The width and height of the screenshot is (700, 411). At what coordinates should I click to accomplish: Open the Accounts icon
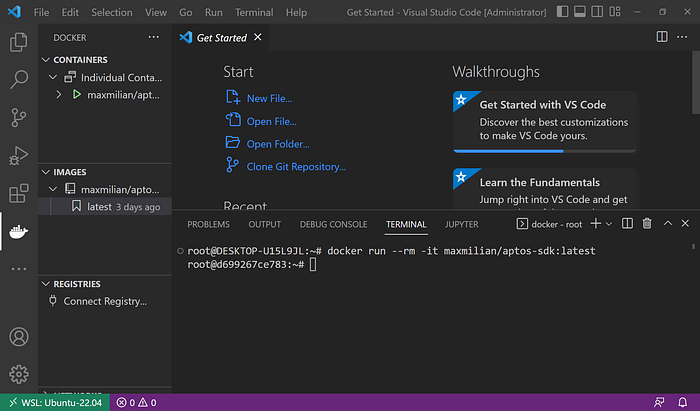(19, 337)
